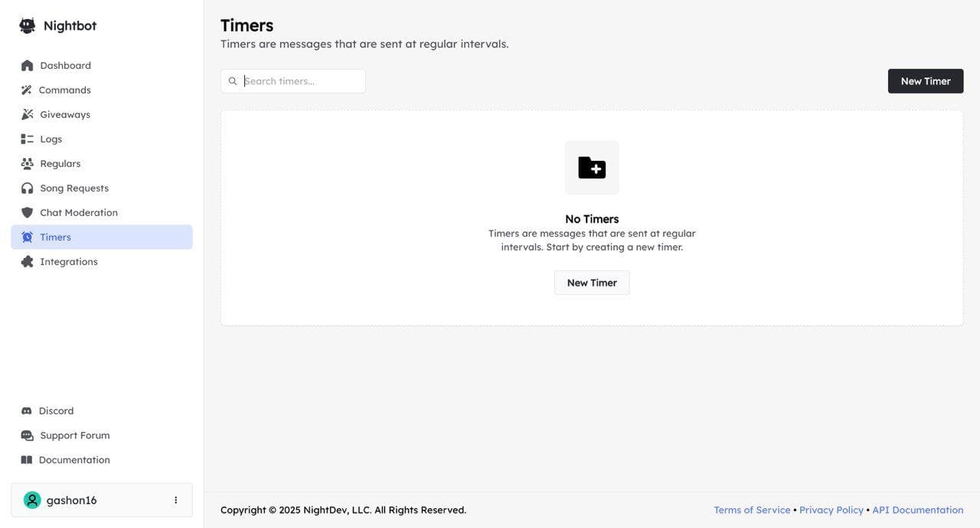Click the dark New Timer button

tap(925, 81)
